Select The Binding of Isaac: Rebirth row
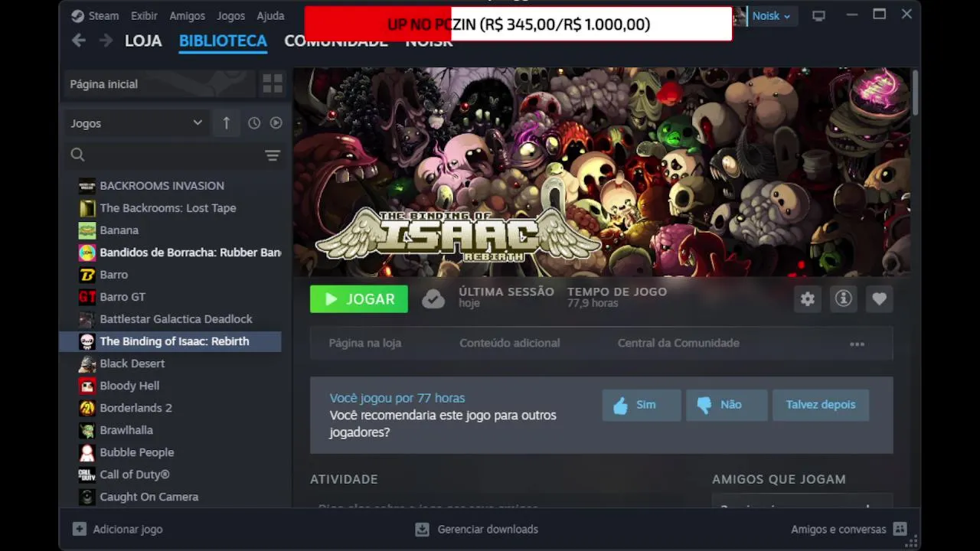This screenshot has height=551, width=980. tap(170, 341)
